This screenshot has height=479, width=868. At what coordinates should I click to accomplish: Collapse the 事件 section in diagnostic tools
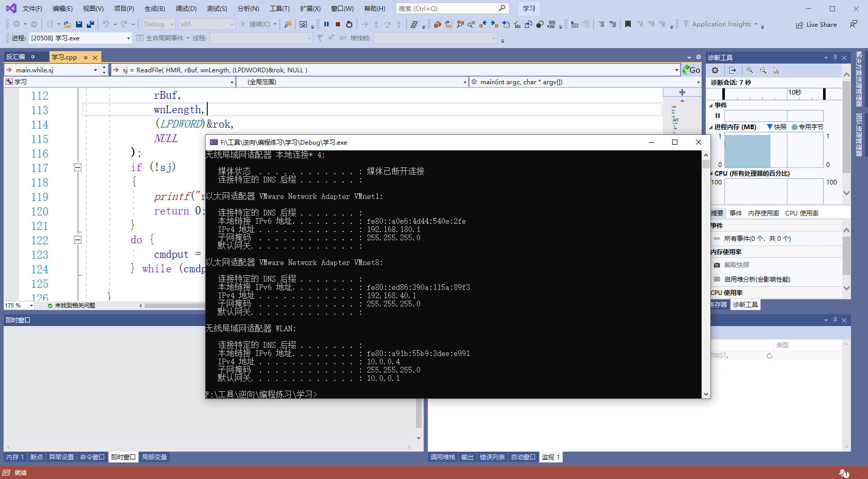711,105
